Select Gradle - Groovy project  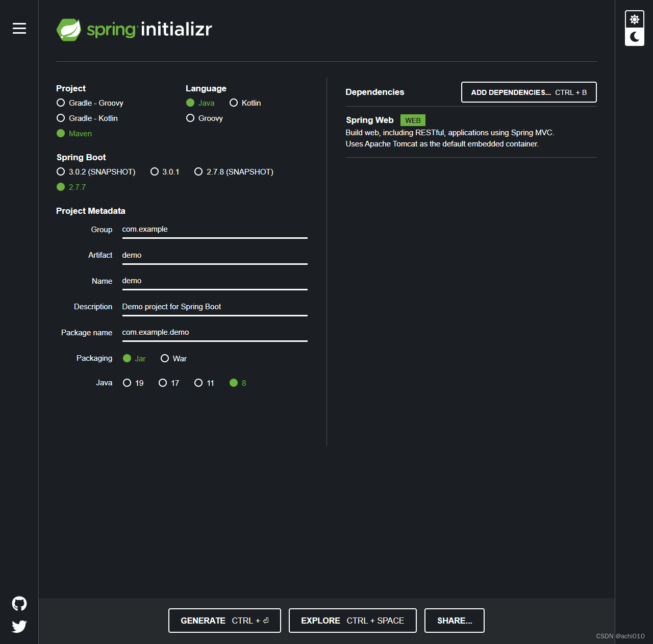pos(90,103)
